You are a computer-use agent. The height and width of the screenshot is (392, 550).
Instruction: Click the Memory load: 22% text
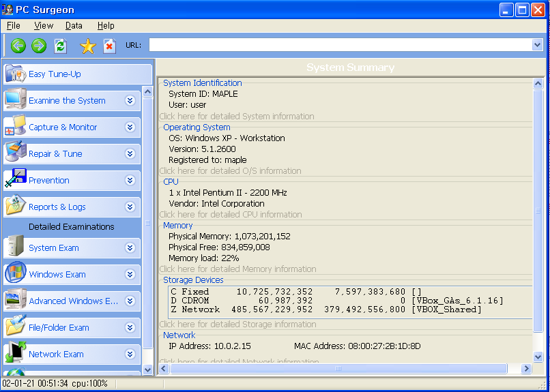tap(204, 258)
